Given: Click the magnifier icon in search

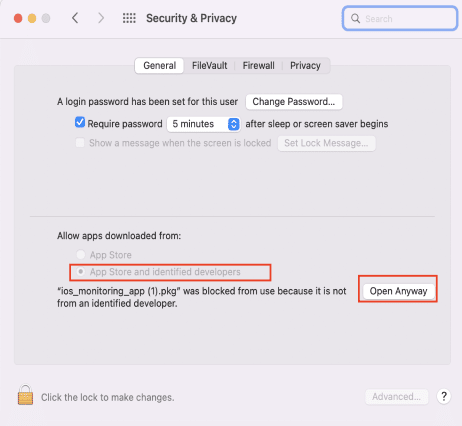Looking at the screenshot, I should tap(355, 18).
